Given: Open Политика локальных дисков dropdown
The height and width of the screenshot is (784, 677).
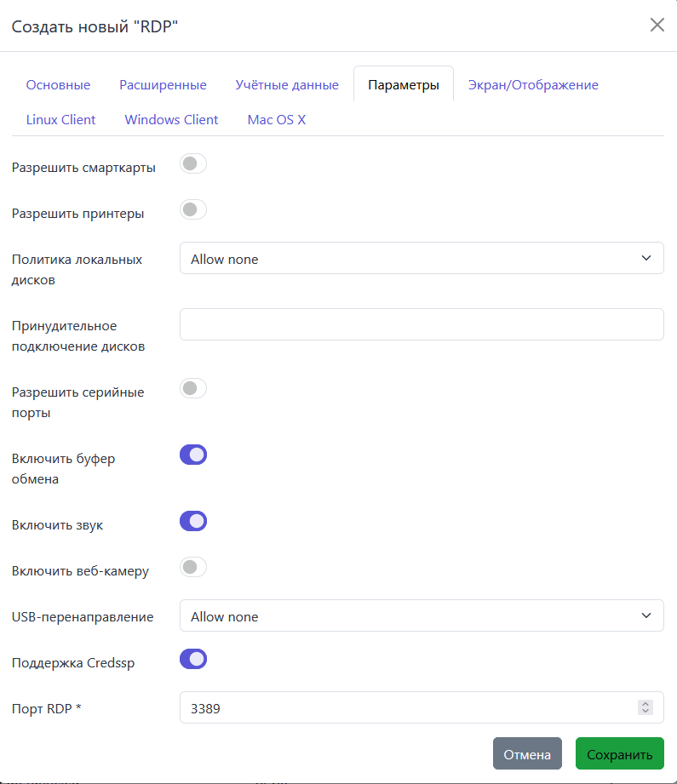Looking at the screenshot, I should point(422,259).
